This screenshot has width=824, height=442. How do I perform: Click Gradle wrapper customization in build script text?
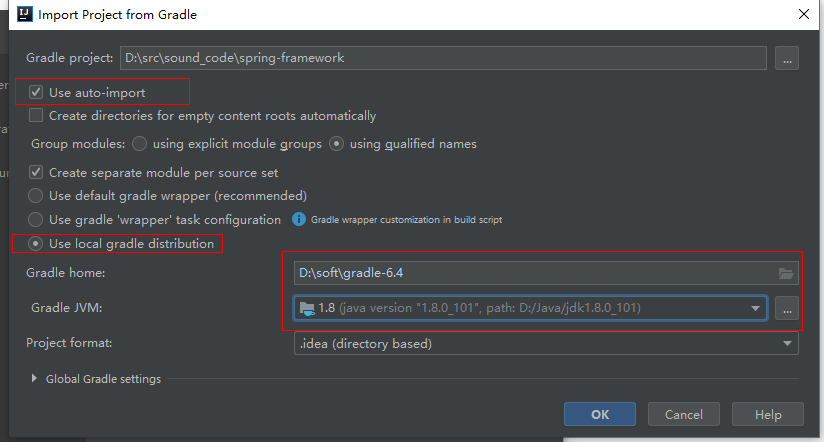pyautogui.click(x=406, y=220)
